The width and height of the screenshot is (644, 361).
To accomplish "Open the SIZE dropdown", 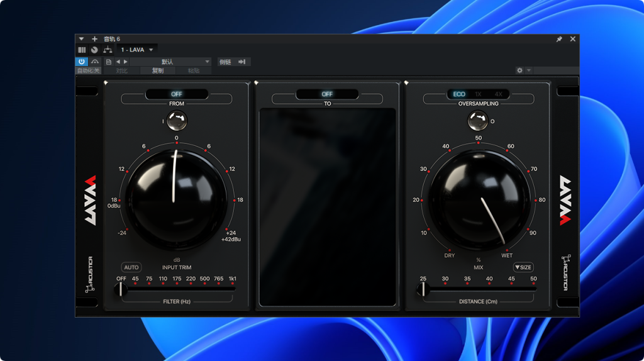I will [x=523, y=267].
